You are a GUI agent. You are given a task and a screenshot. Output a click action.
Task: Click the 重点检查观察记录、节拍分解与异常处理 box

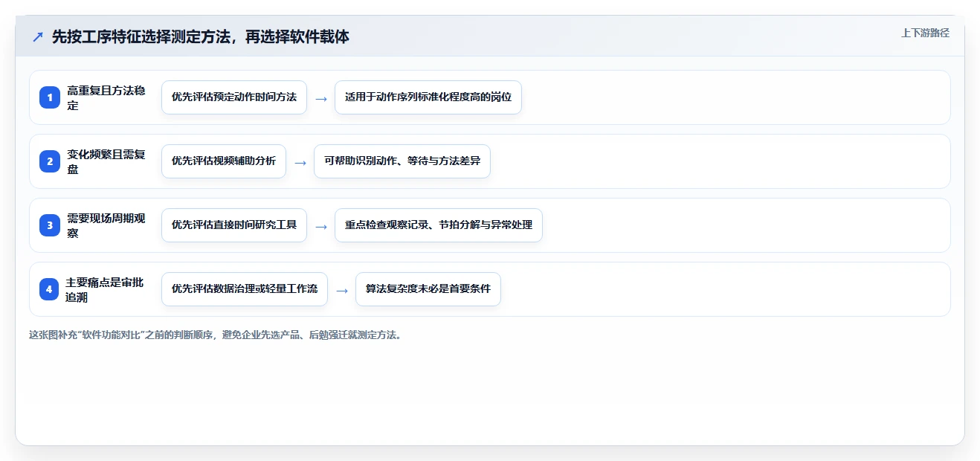tap(439, 225)
